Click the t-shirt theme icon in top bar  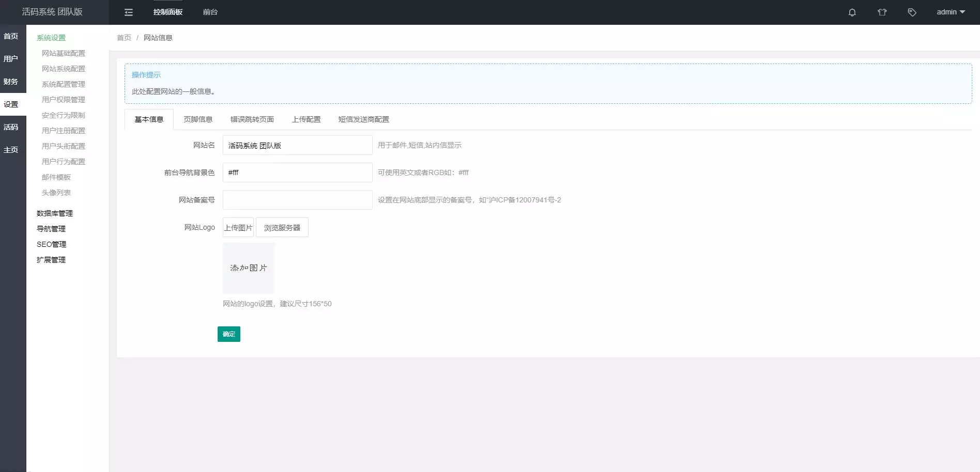tap(882, 12)
